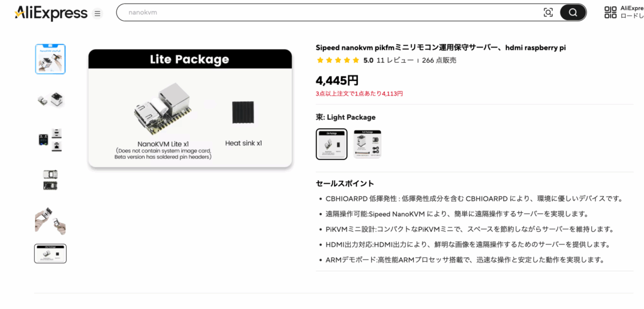
Task: Select the first product thumbnail with blue border
Action: pyautogui.click(x=50, y=59)
